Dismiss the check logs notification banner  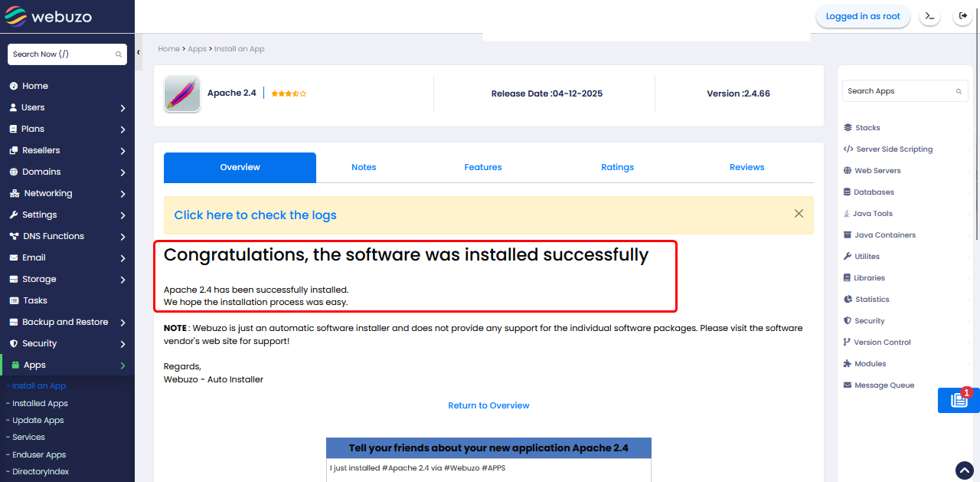[799, 214]
